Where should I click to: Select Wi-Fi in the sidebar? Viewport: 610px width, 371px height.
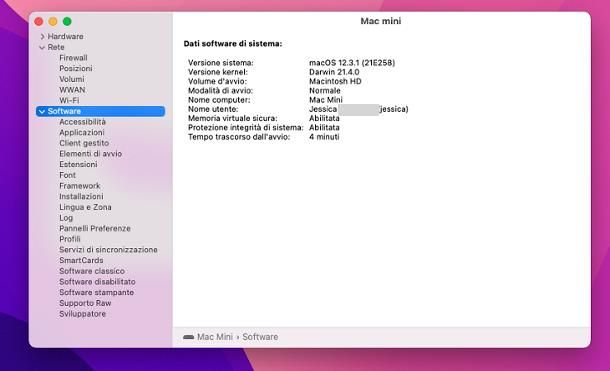69,100
